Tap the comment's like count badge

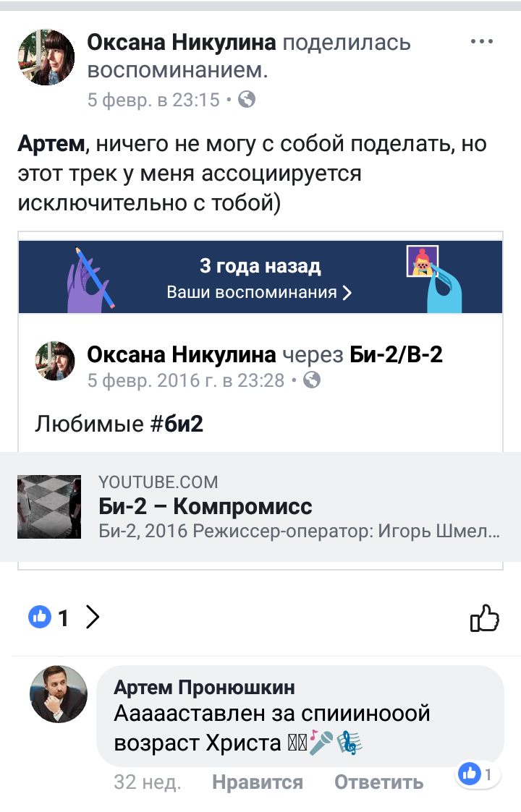(477, 774)
